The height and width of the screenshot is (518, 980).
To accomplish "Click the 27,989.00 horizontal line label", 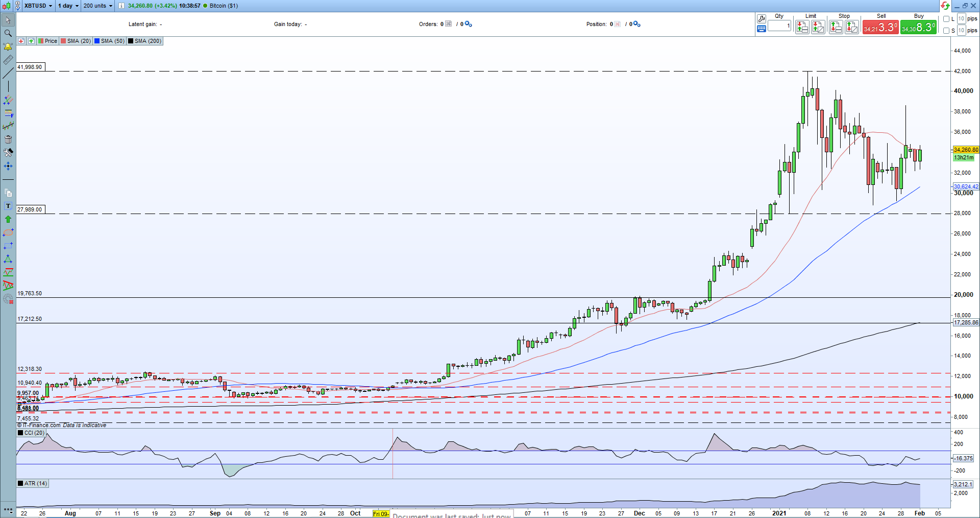I will pos(30,209).
